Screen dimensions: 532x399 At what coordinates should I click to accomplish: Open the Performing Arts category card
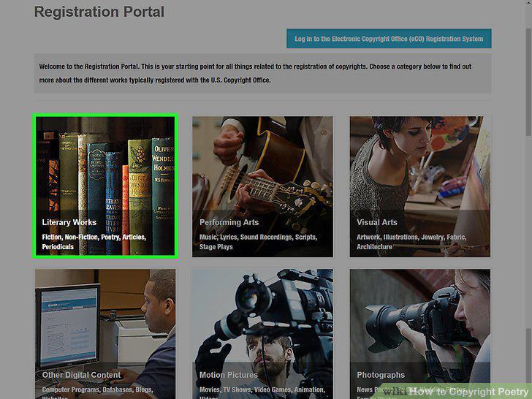coord(262,186)
